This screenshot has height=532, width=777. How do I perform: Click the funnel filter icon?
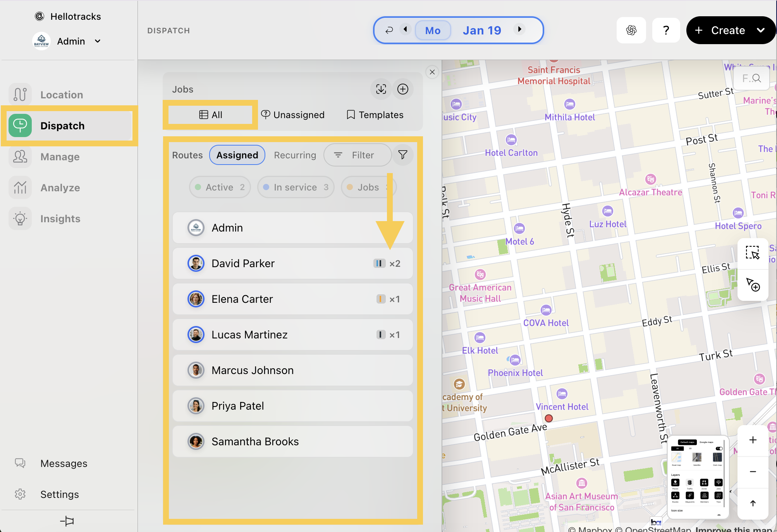pos(403,155)
